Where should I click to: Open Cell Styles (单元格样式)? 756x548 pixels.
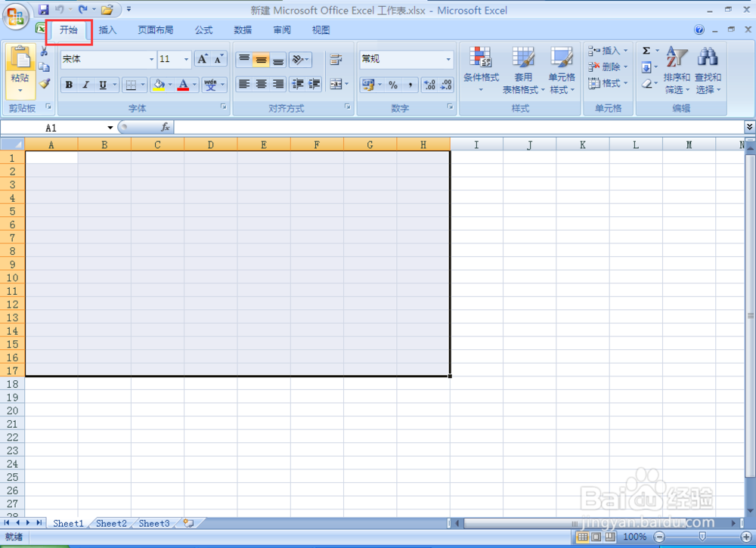pyautogui.click(x=562, y=70)
